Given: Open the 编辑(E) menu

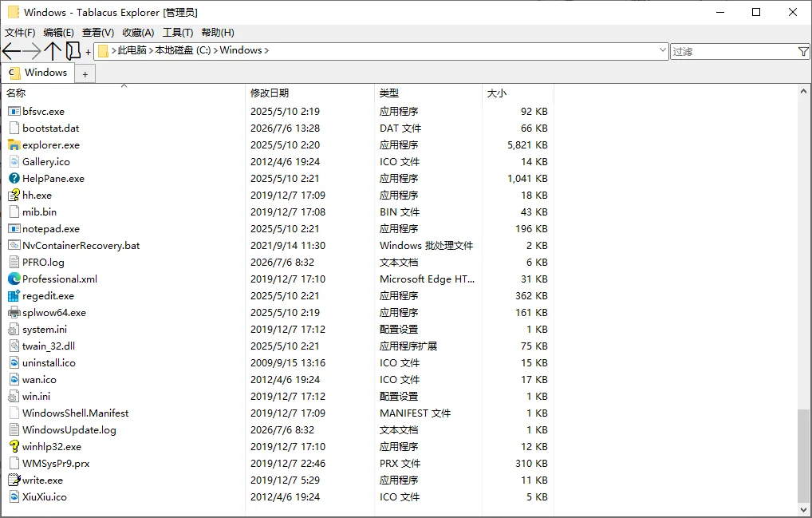Looking at the screenshot, I should [x=58, y=33].
